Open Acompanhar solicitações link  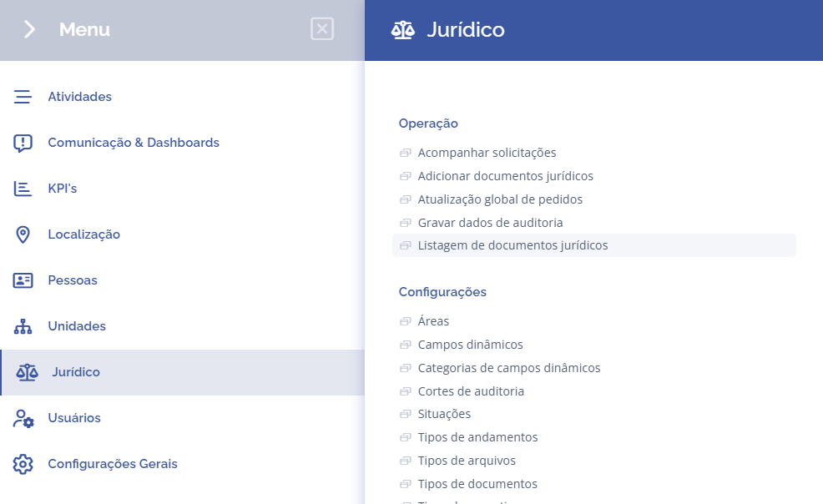click(x=487, y=153)
